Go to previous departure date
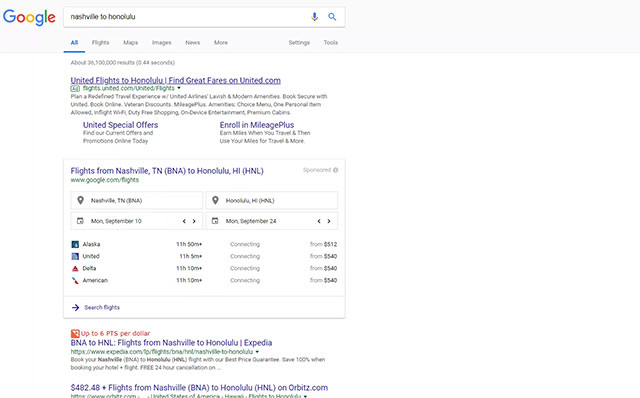The height and width of the screenshot is (398, 640). coord(184,221)
